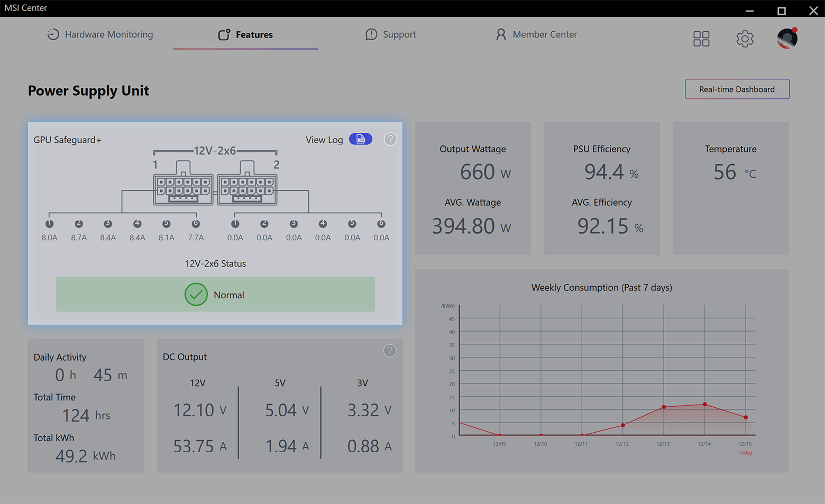Viewport: 825px width, 504px height.
Task: Click the green Normal status checkmark
Action: coord(196,295)
